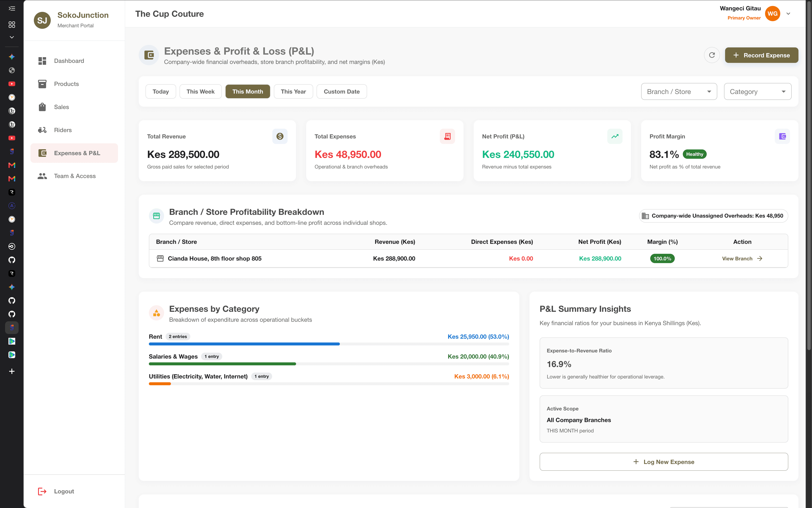Image resolution: width=812 pixels, height=508 pixels.
Task: Select the Custom Date period filter
Action: coord(342,91)
